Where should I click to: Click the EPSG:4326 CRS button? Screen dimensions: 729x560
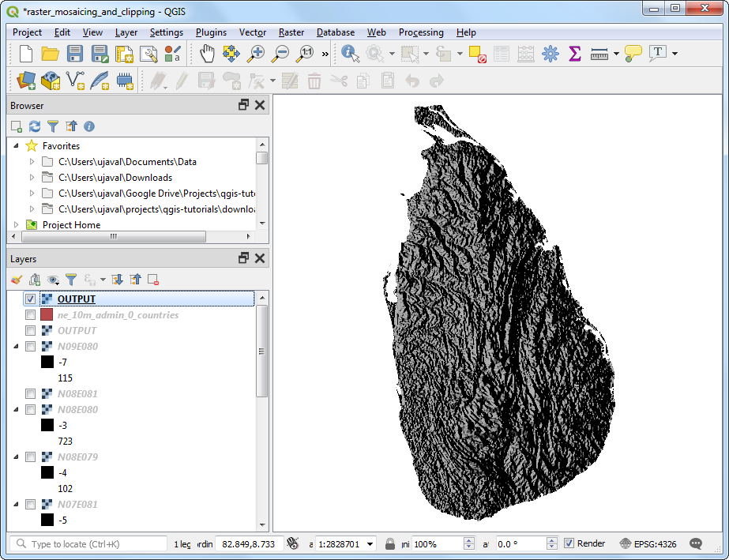pos(648,543)
